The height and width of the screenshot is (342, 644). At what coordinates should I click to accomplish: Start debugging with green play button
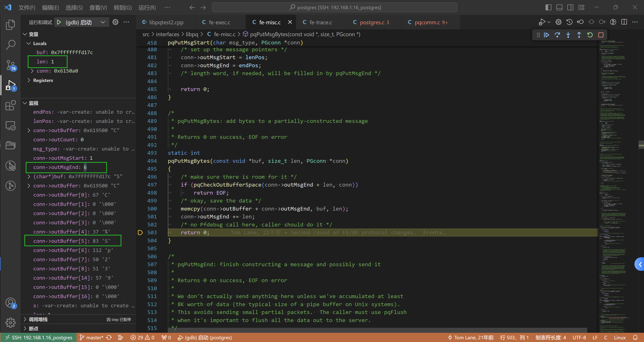click(x=59, y=22)
